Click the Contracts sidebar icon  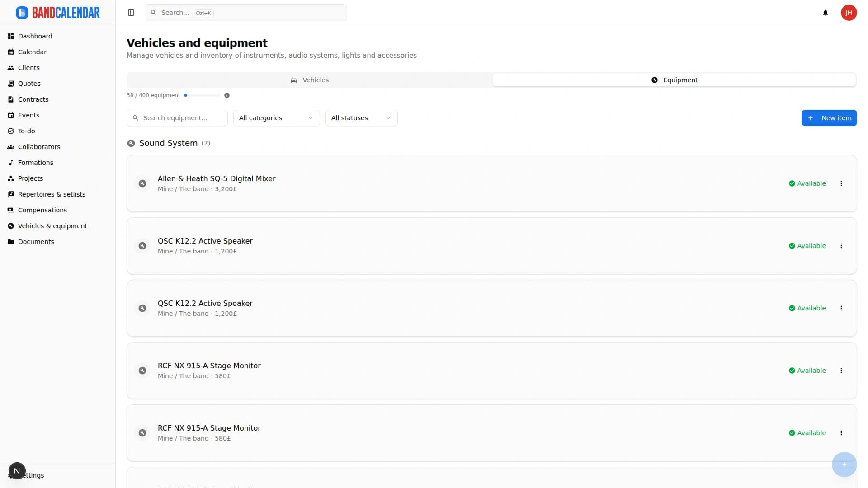[11, 99]
